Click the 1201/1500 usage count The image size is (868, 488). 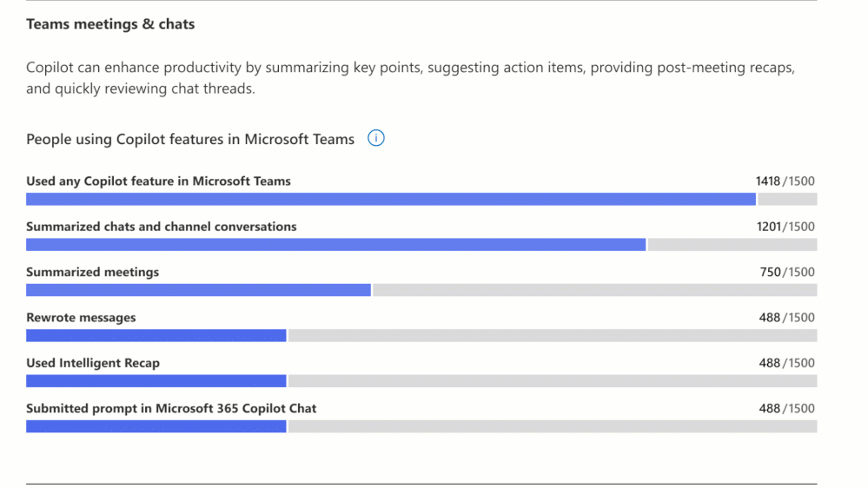click(785, 227)
